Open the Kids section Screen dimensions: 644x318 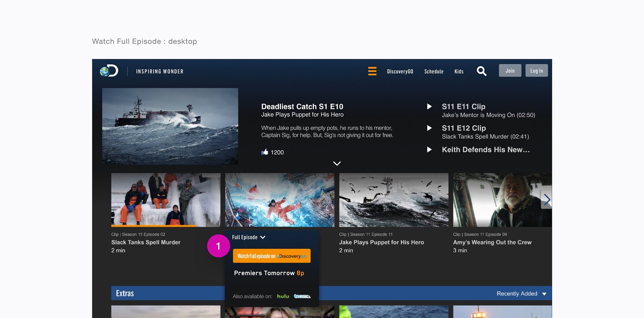pyautogui.click(x=459, y=72)
